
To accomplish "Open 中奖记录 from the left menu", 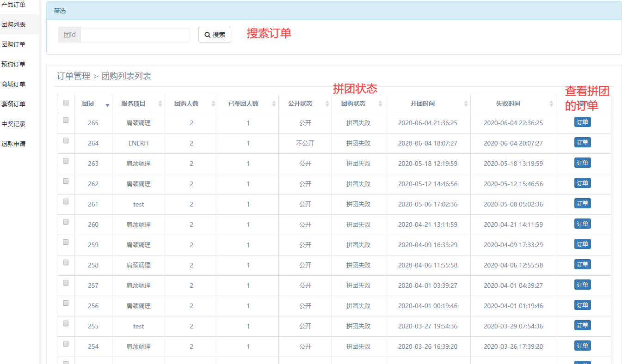I will (x=13, y=124).
